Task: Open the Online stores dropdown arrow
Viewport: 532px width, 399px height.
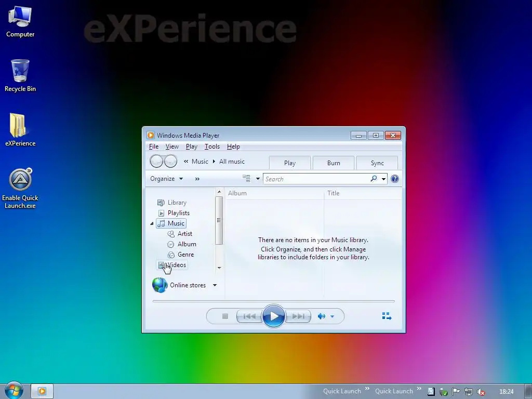Action: 215,285
